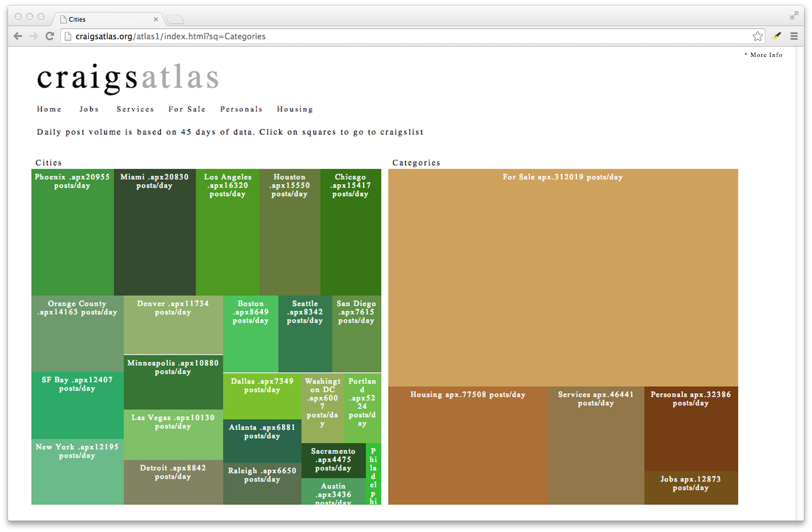Open the For Sale menu item

187,109
